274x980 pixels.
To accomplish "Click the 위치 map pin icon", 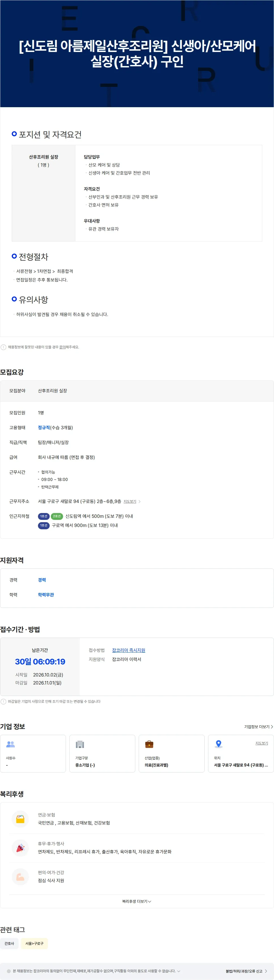I will tap(219, 744).
